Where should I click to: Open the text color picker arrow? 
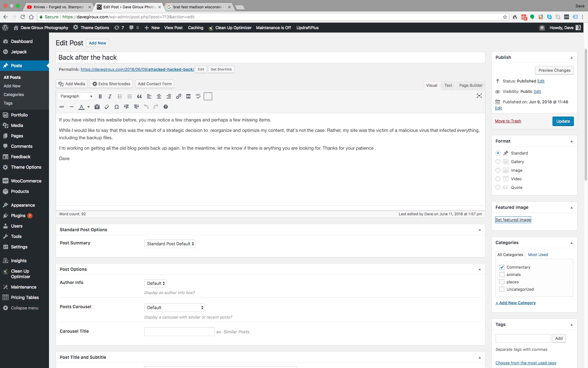tap(89, 107)
